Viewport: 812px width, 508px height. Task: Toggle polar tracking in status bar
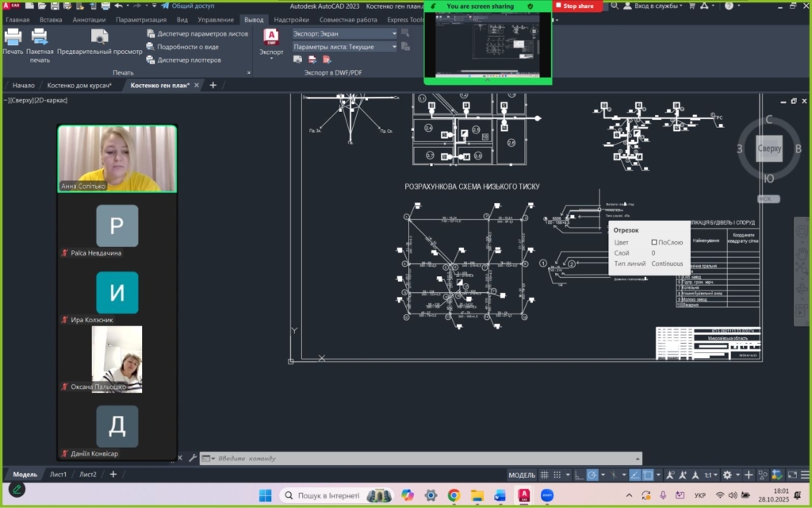tap(592, 475)
